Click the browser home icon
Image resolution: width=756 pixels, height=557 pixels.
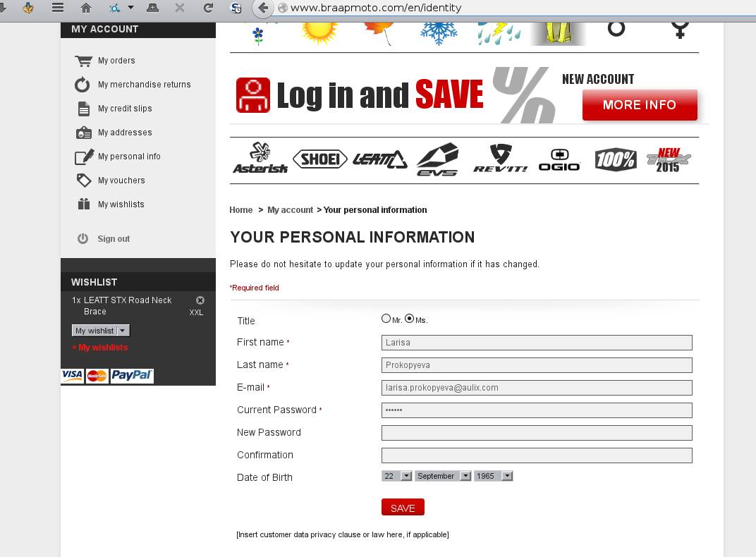click(x=86, y=8)
